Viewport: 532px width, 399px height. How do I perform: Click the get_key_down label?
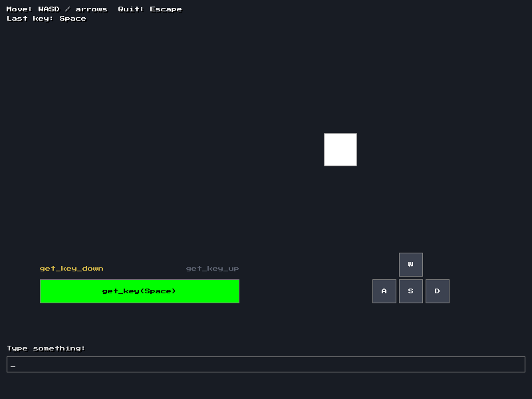point(72,269)
